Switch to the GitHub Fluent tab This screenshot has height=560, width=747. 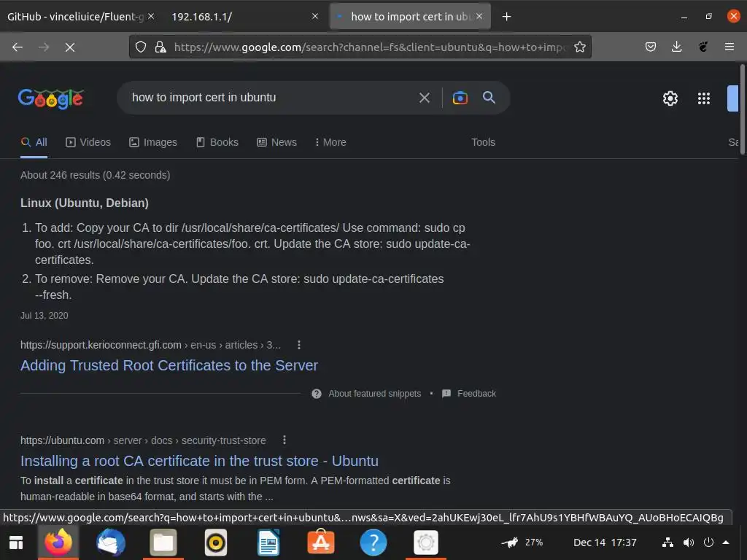pyautogui.click(x=74, y=17)
